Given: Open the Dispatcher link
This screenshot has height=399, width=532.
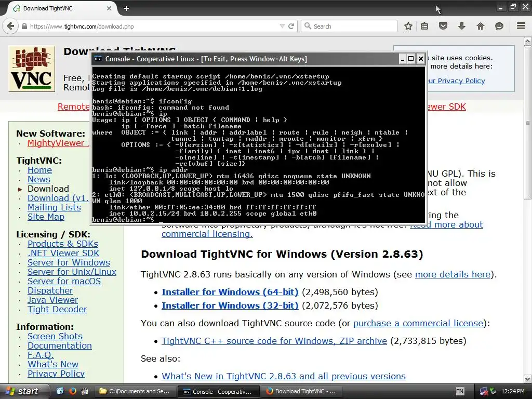Looking at the screenshot, I should 50,290.
